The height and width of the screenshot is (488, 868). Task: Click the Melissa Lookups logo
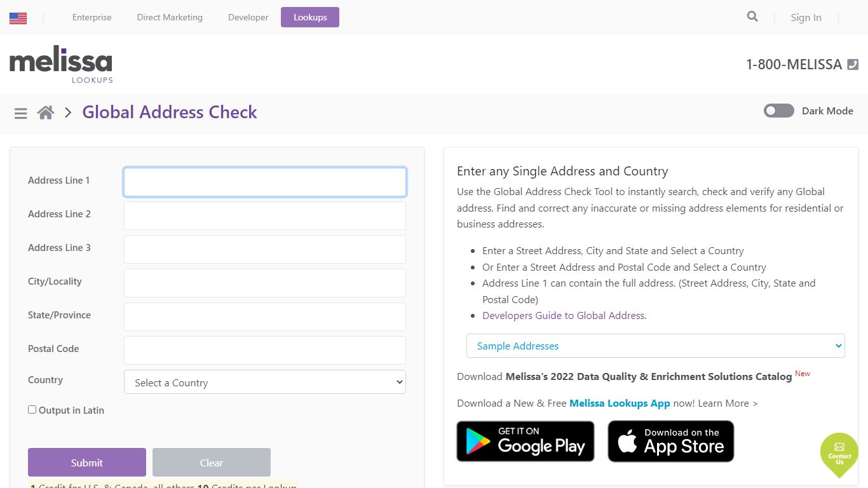point(61,64)
